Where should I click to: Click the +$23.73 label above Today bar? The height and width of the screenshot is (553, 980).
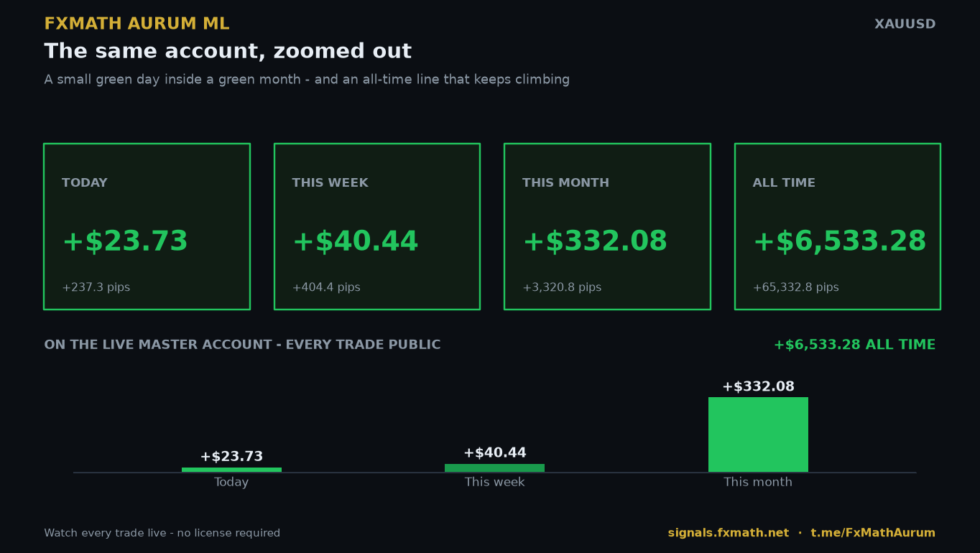pyautogui.click(x=231, y=457)
